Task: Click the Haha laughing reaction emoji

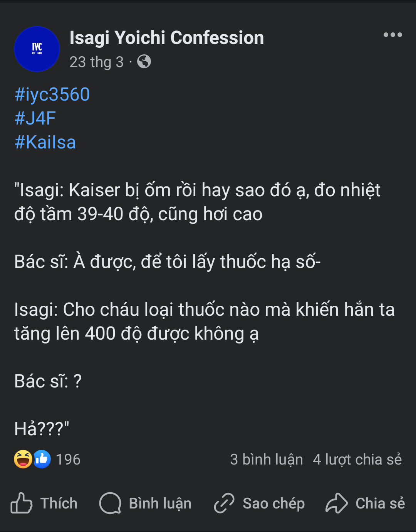Action: click(23, 459)
